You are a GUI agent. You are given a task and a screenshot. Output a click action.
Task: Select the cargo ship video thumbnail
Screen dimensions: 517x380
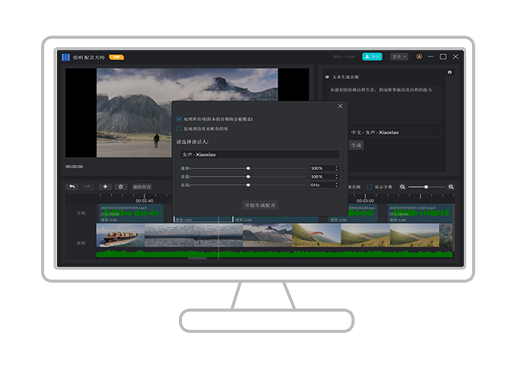(121, 235)
